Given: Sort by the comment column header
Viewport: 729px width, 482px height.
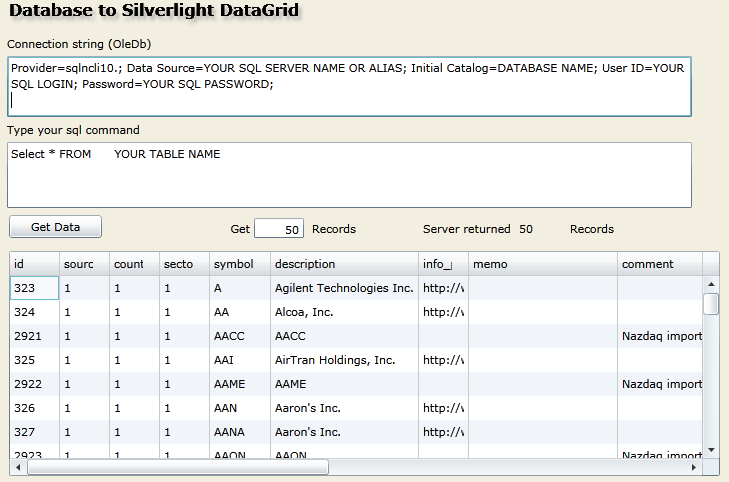Looking at the screenshot, I should (x=660, y=264).
